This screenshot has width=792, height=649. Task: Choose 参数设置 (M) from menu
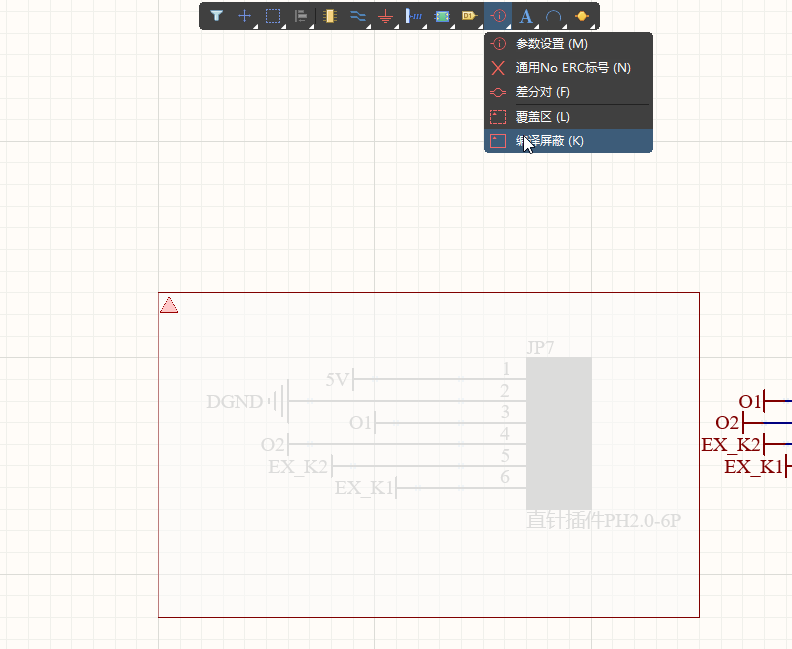click(x=551, y=44)
